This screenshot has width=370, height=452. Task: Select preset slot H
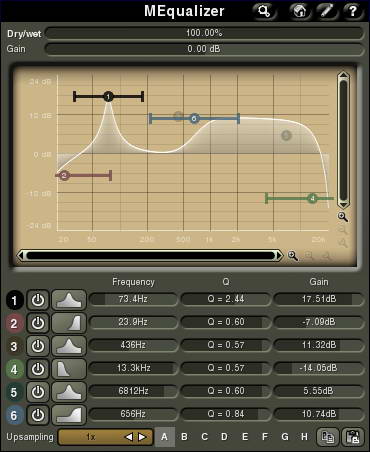304,437
